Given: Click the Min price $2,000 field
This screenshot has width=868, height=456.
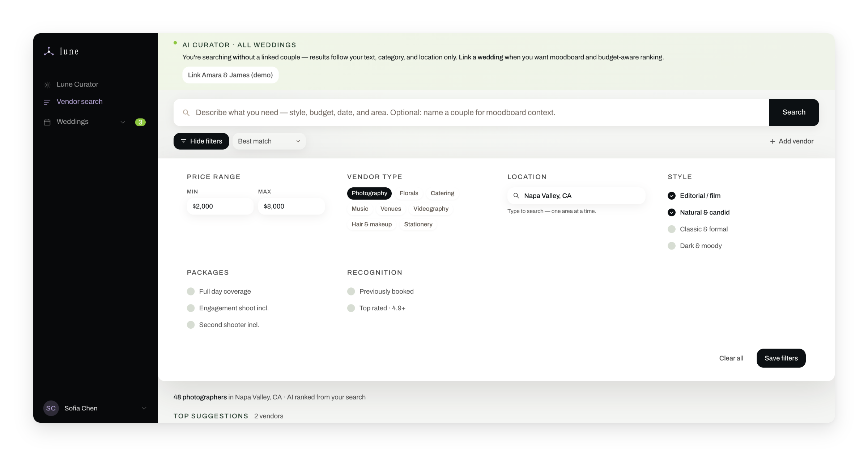Looking at the screenshot, I should [x=220, y=206].
